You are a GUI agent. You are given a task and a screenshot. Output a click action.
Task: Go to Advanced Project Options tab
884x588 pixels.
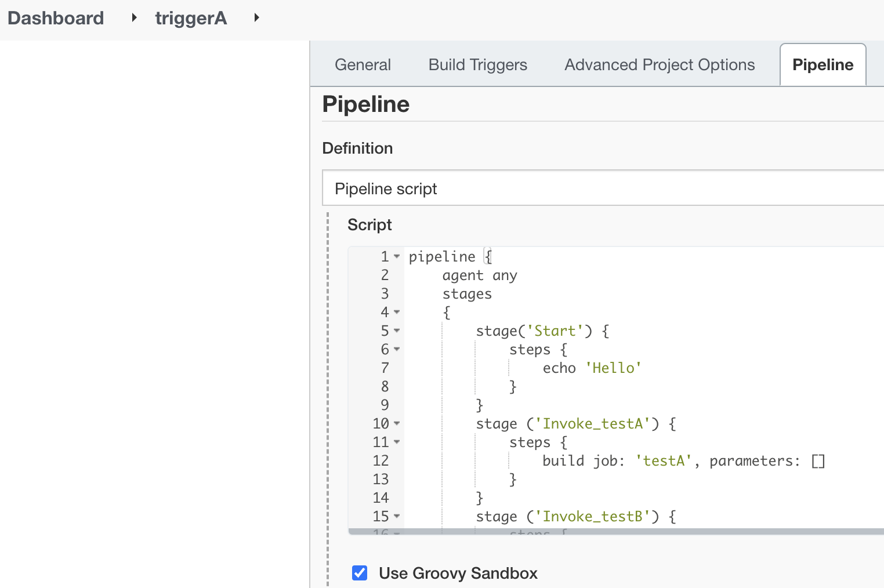coord(660,65)
